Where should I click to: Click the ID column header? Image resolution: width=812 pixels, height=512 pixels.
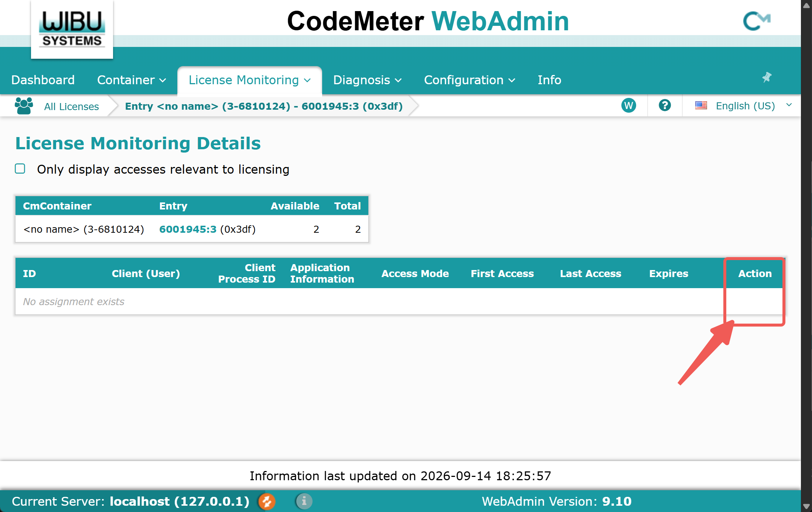pos(30,274)
